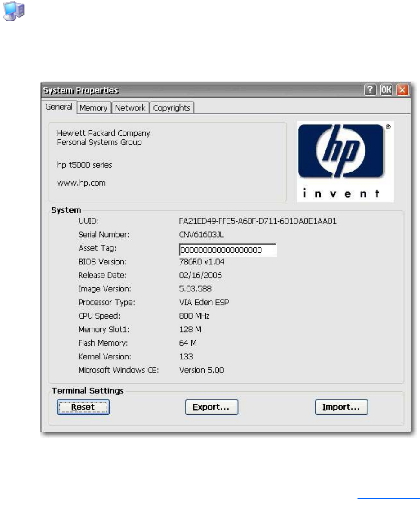Click the Microsoft Windows CE: label

click(119, 371)
